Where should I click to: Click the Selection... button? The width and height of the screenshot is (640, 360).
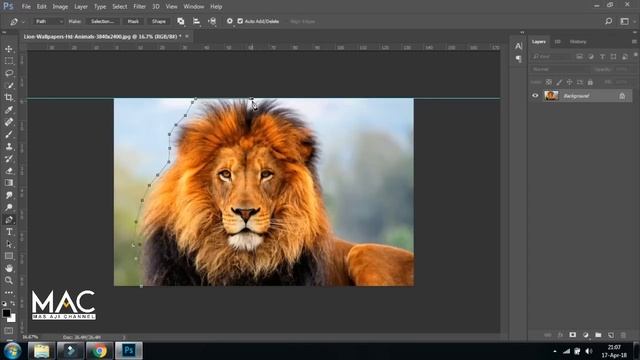coord(103,21)
